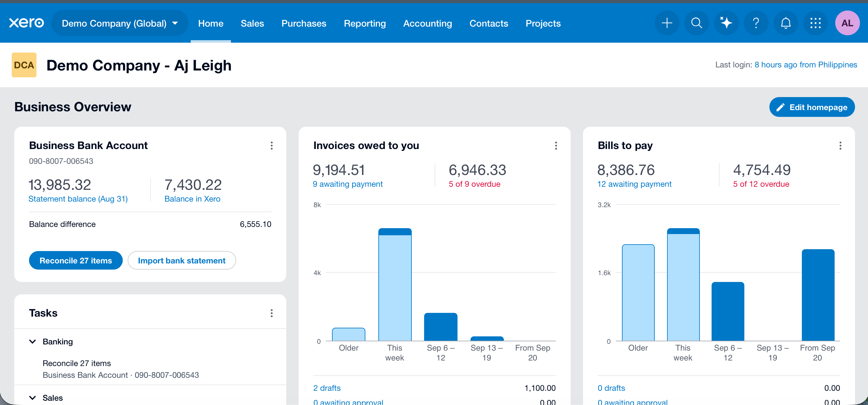Open the Reporting menu
Viewport: 868px width, 405px height.
(x=365, y=23)
